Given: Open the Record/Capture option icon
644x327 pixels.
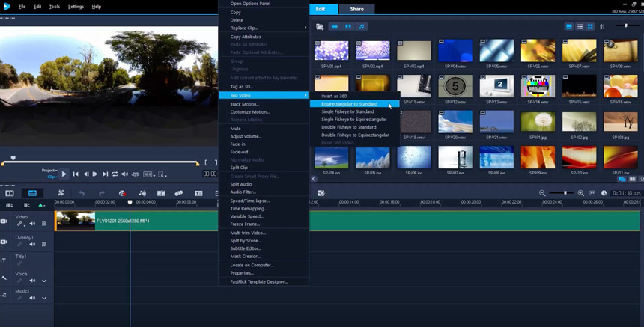Looking at the screenshot, I should pos(121,193).
